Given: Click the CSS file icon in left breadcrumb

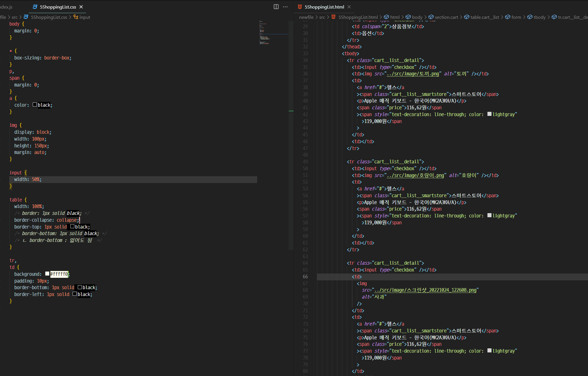Looking at the screenshot, I should coord(26,17).
